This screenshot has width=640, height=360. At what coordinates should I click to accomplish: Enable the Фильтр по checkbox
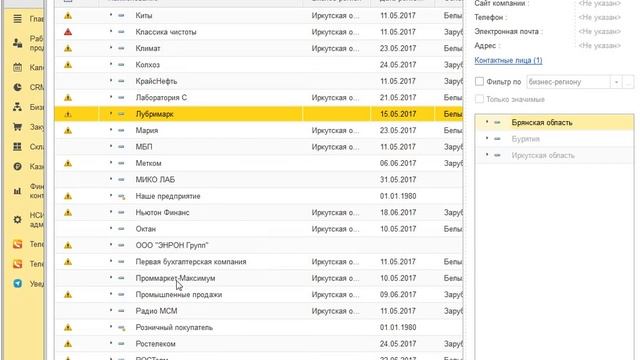click(479, 82)
